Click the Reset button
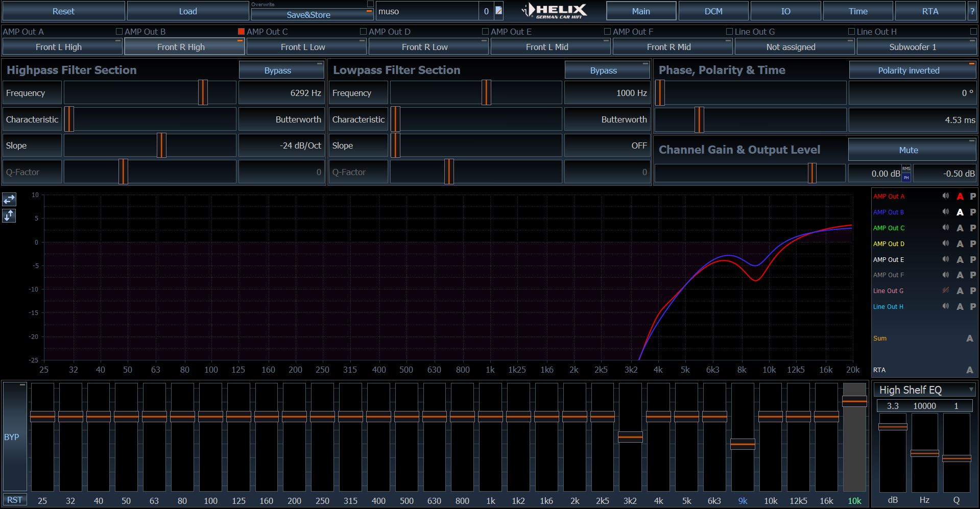The width and height of the screenshot is (980, 509). tap(63, 11)
